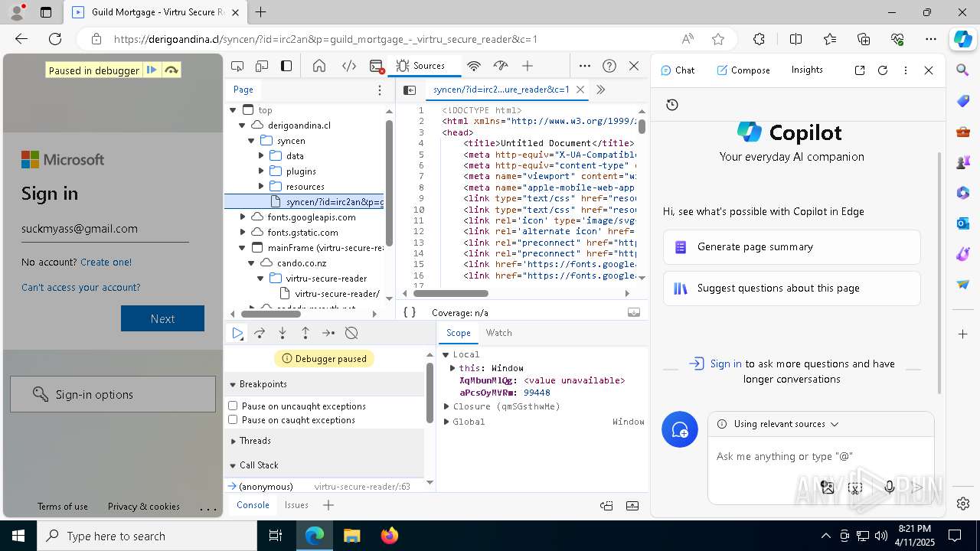Click the email input field
This screenshot has width=980, height=551.
click(x=105, y=229)
